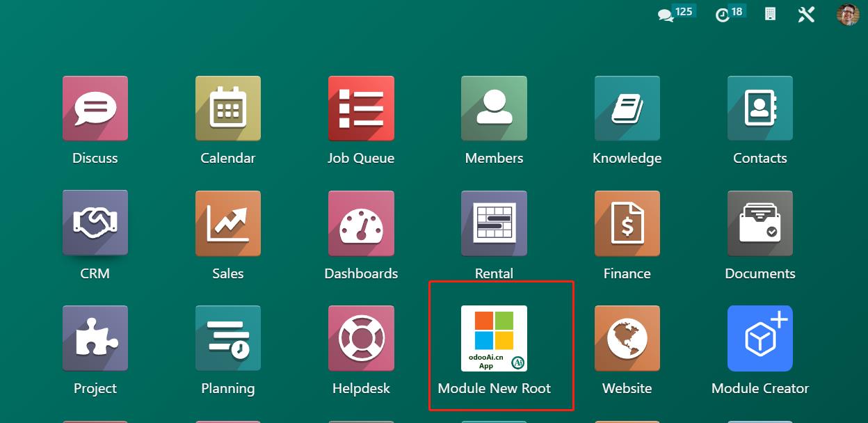Open the Helpdesk app

pos(361,338)
